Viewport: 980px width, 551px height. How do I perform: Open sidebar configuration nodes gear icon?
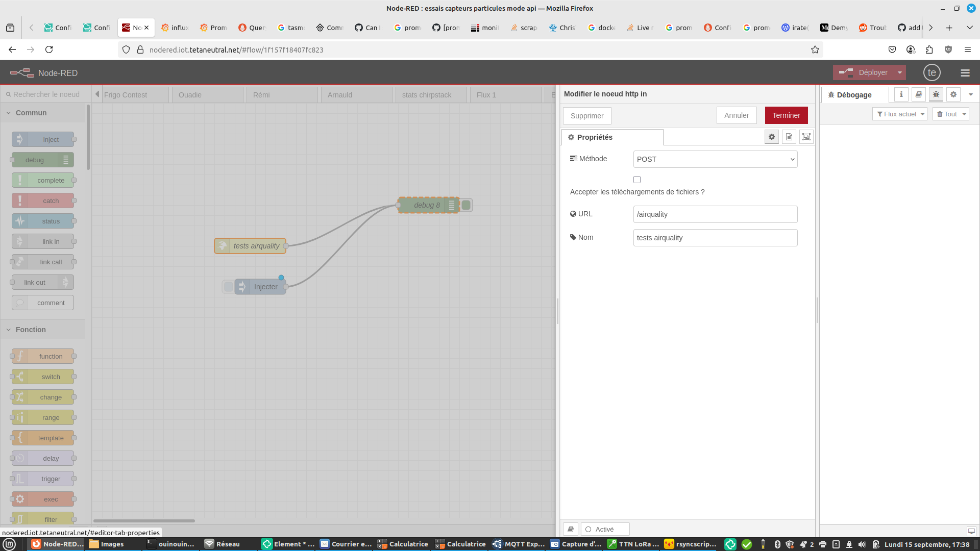click(x=953, y=94)
